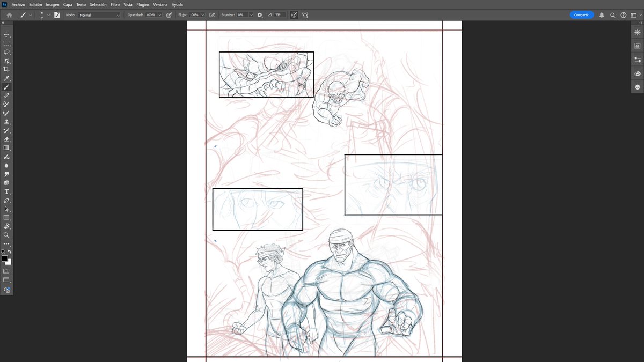Toggle Quick Mask mode
The width and height of the screenshot is (644, 362).
(x=6, y=271)
